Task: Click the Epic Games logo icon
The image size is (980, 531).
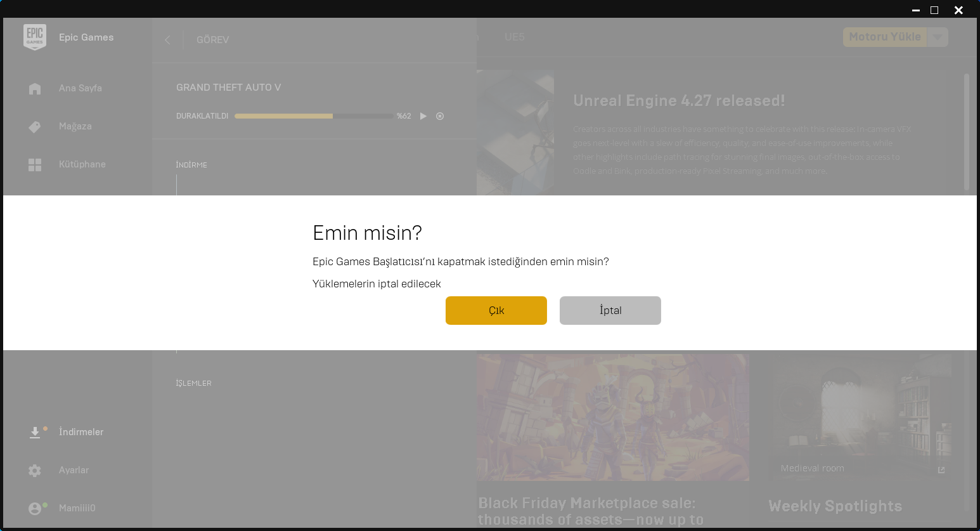Action: pos(35,37)
